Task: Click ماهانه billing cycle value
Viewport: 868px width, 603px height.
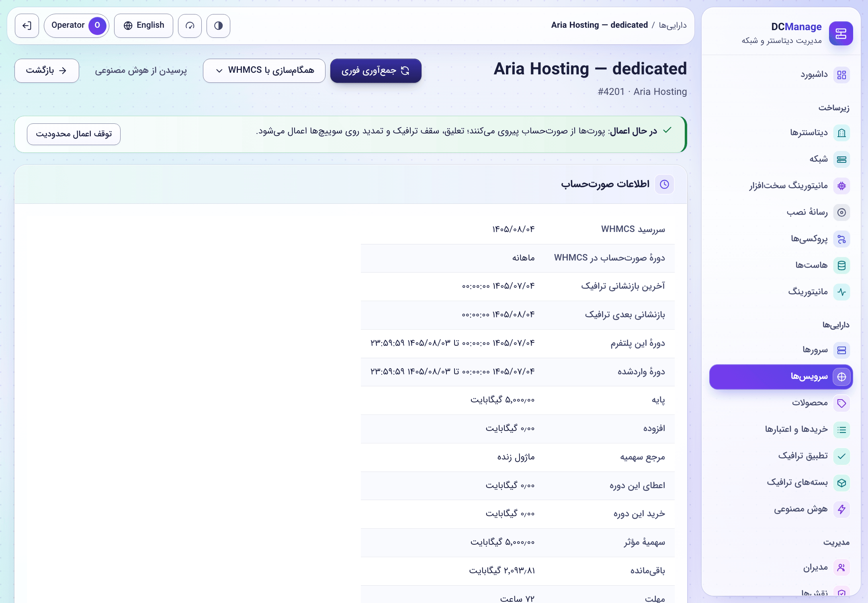Action: click(x=523, y=258)
